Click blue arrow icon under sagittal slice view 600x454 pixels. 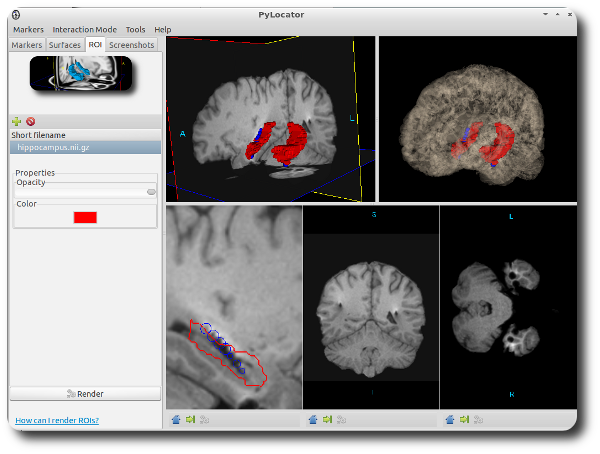176,419
